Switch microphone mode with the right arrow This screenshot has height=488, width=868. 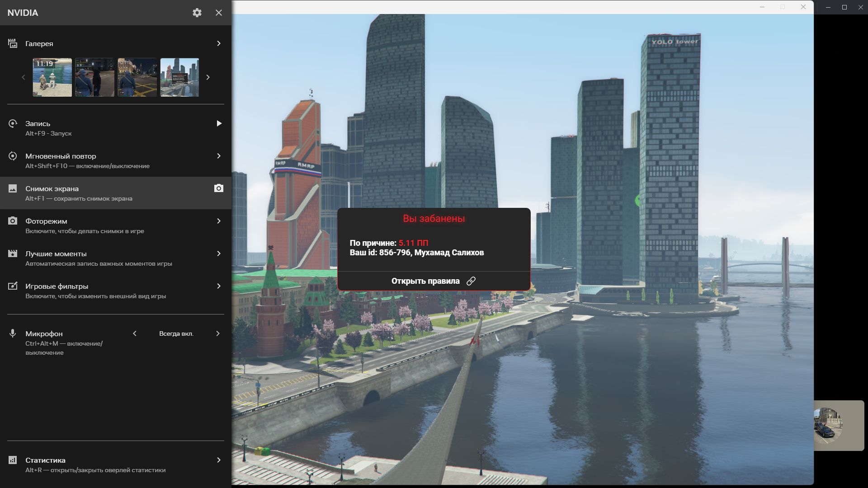click(x=218, y=333)
